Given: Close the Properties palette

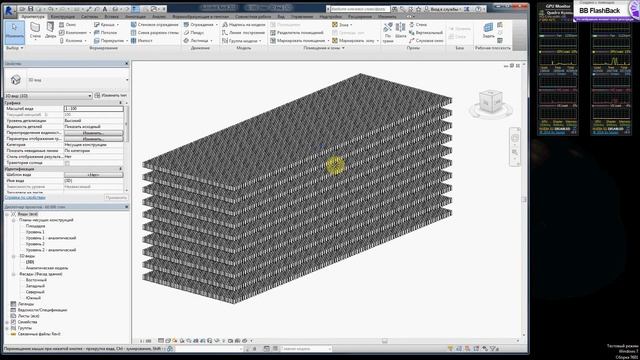Looking at the screenshot, I should (127, 64).
